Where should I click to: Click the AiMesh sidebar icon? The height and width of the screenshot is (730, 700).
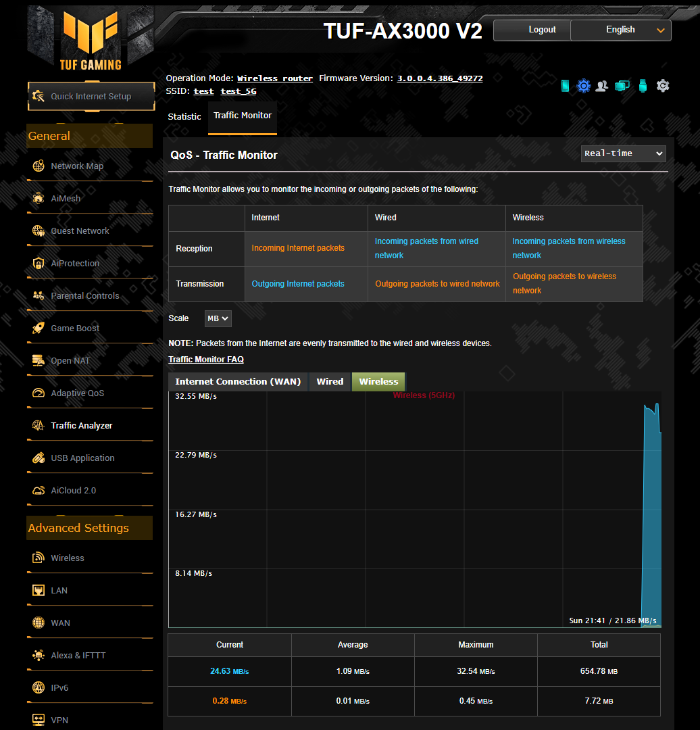tap(38, 198)
